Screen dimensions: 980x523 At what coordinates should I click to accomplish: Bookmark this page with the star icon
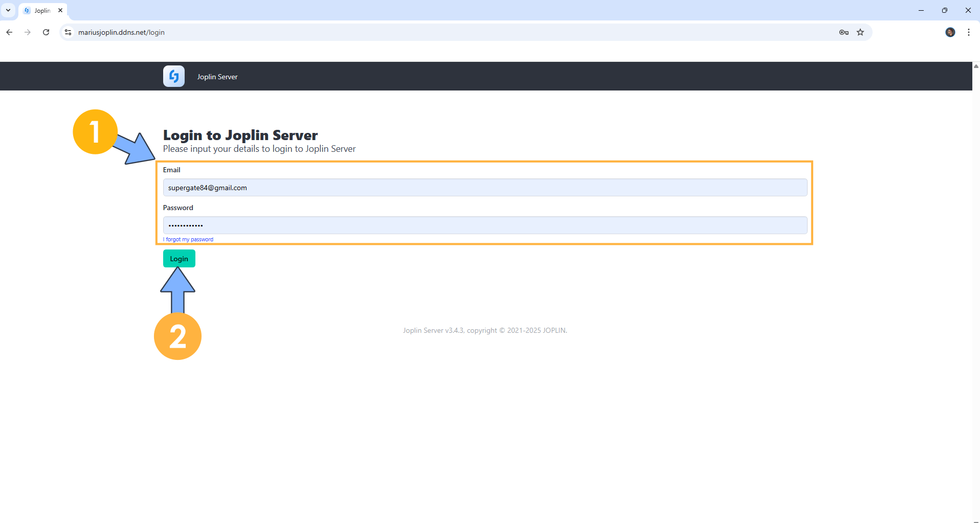click(x=860, y=32)
